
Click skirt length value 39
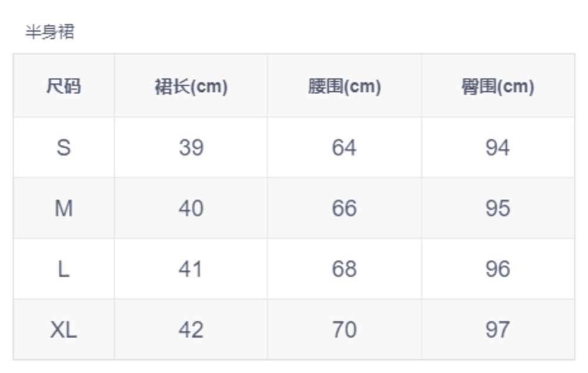click(x=191, y=147)
